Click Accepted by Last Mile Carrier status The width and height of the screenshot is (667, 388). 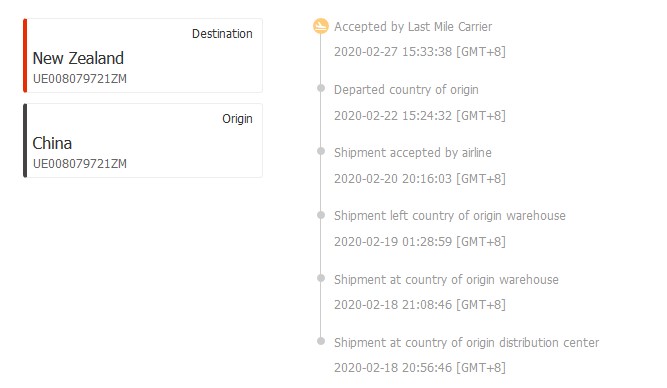click(413, 27)
